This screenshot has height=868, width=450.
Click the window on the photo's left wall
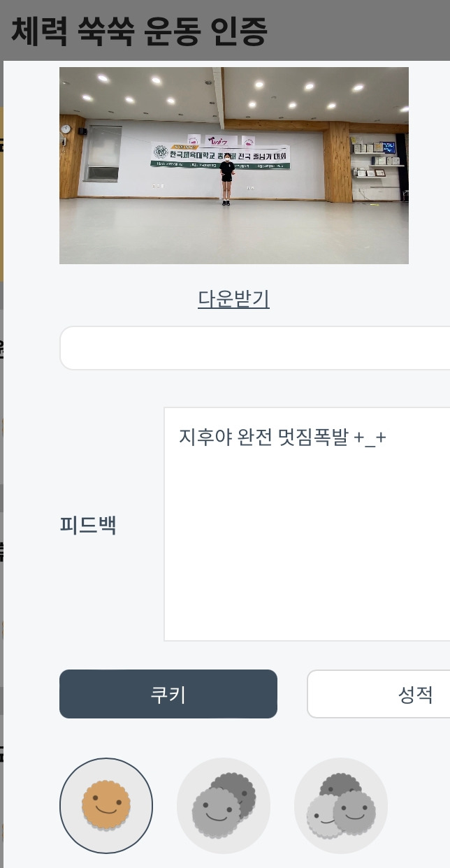point(102,154)
